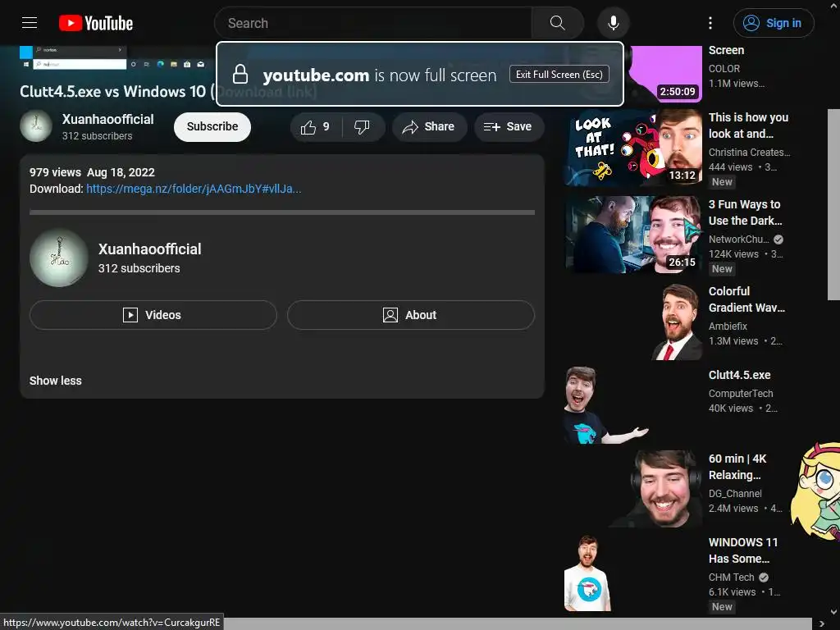Open large Xuanhaoofficial avatar in description
This screenshot has width=840, height=630.
point(59,258)
